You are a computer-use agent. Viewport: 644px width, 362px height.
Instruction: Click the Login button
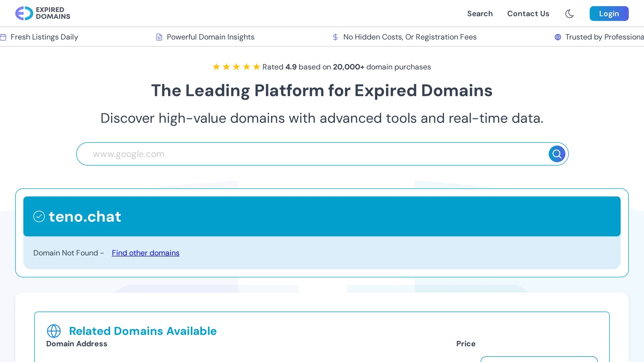pos(609,14)
